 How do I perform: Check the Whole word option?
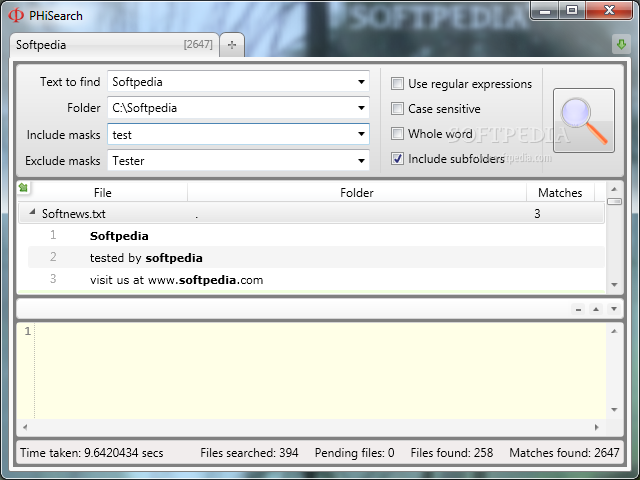[x=397, y=133]
